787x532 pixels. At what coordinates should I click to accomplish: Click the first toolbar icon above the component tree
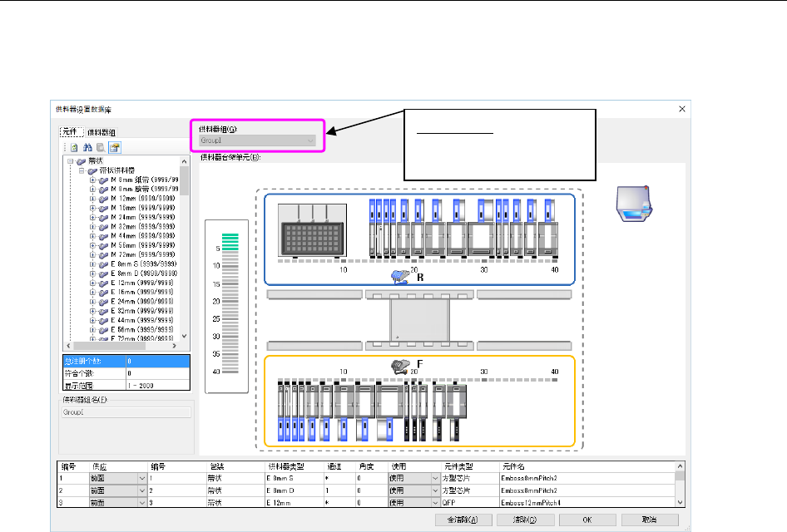(72, 147)
